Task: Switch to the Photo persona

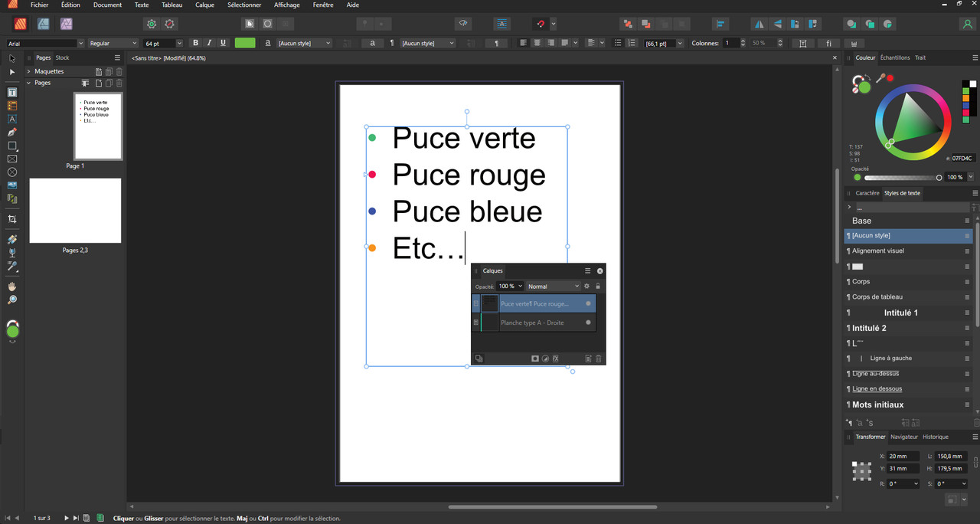Action: [x=67, y=24]
